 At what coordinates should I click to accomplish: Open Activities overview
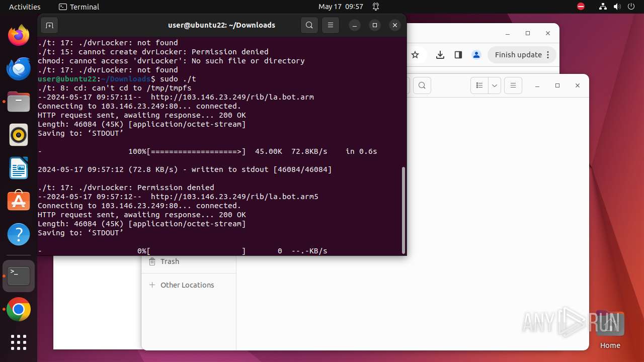tap(25, 7)
